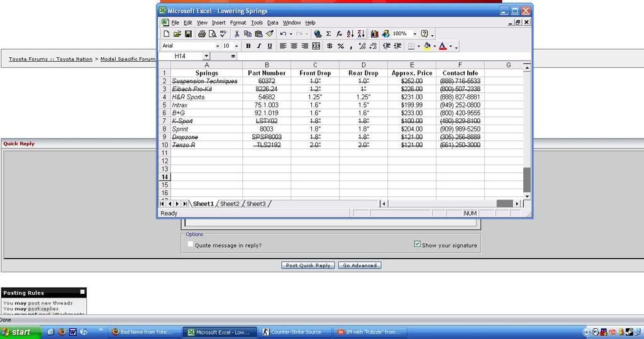Check 'Quote message in reply?' box
This screenshot has height=339, width=644.
[x=190, y=244]
